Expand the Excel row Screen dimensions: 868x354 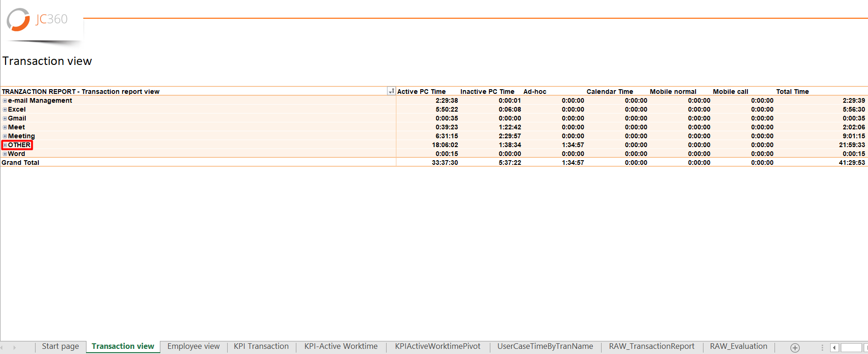tap(5, 109)
